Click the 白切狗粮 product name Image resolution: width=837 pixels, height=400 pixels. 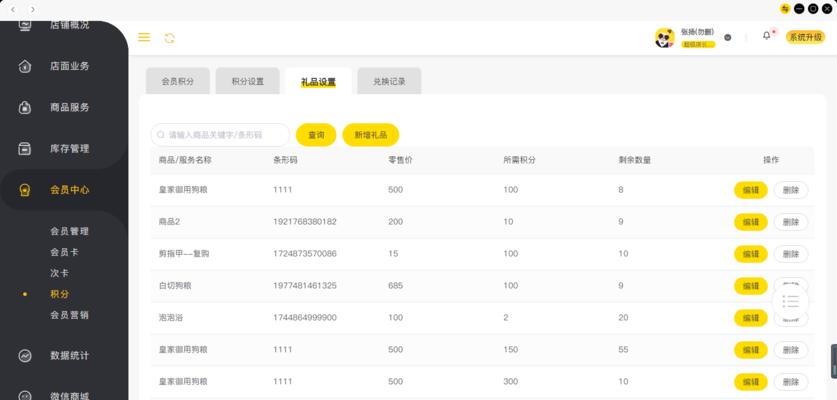pyautogui.click(x=175, y=286)
